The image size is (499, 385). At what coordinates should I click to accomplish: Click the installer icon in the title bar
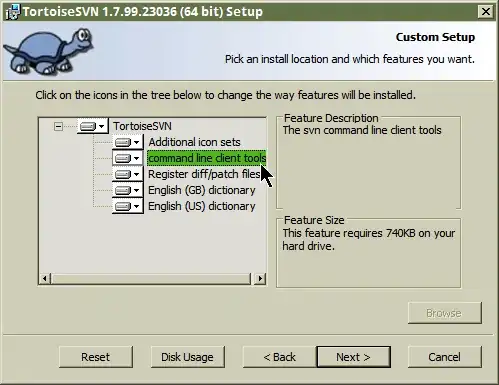13,12
